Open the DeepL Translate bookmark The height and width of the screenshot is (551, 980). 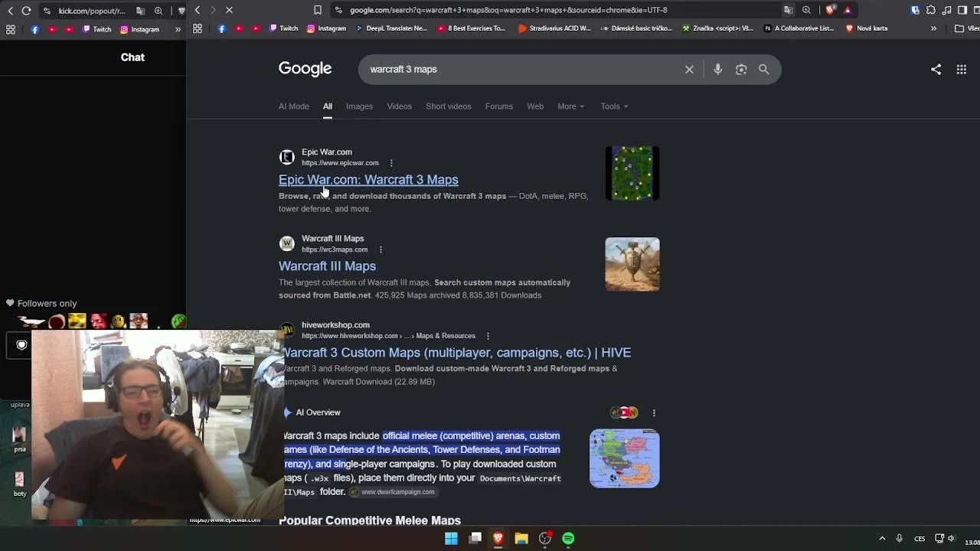coord(394,28)
